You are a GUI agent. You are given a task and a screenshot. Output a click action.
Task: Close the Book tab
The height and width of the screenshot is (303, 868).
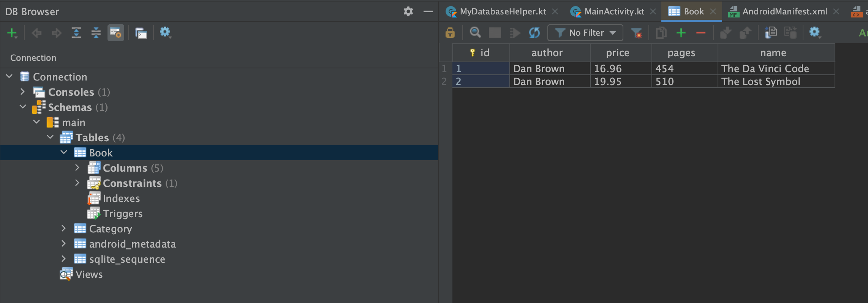click(713, 11)
